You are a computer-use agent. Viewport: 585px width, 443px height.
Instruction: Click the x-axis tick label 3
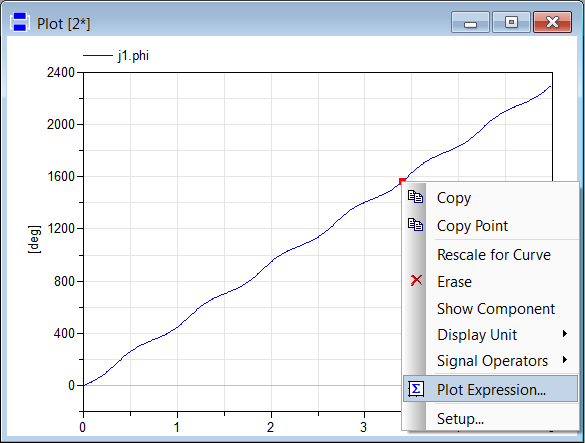coord(364,427)
